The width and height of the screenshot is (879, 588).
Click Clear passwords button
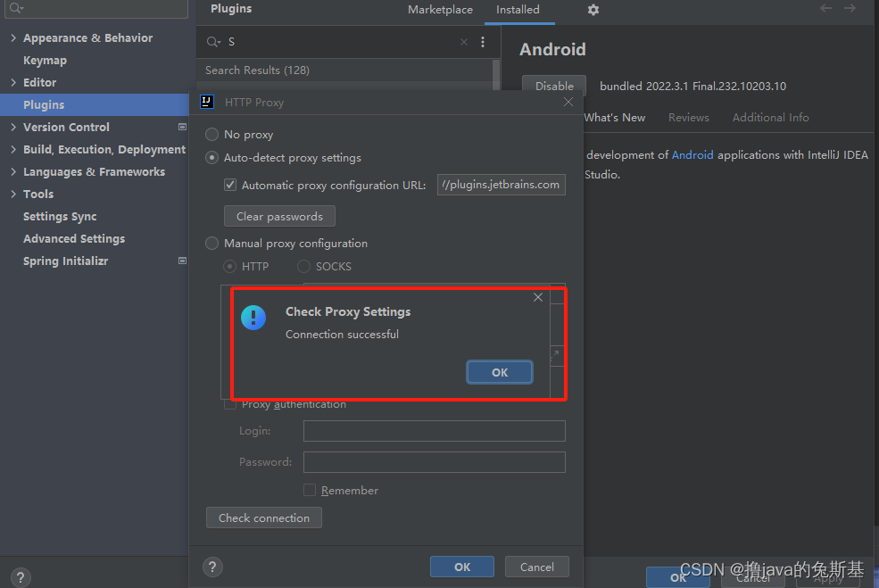279,216
